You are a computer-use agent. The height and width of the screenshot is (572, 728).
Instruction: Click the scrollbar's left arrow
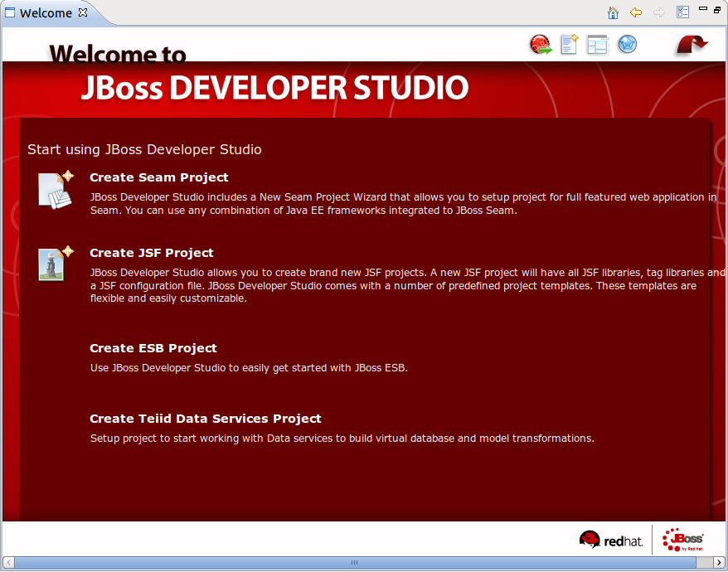pos(8,562)
